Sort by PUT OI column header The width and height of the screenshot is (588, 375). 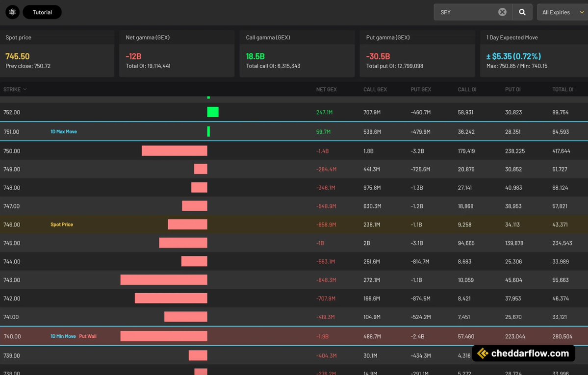click(x=512, y=89)
